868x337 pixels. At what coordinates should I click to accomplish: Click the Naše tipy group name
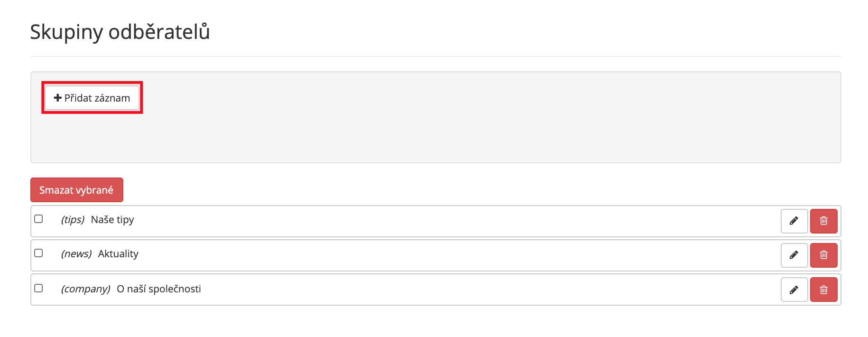click(112, 220)
